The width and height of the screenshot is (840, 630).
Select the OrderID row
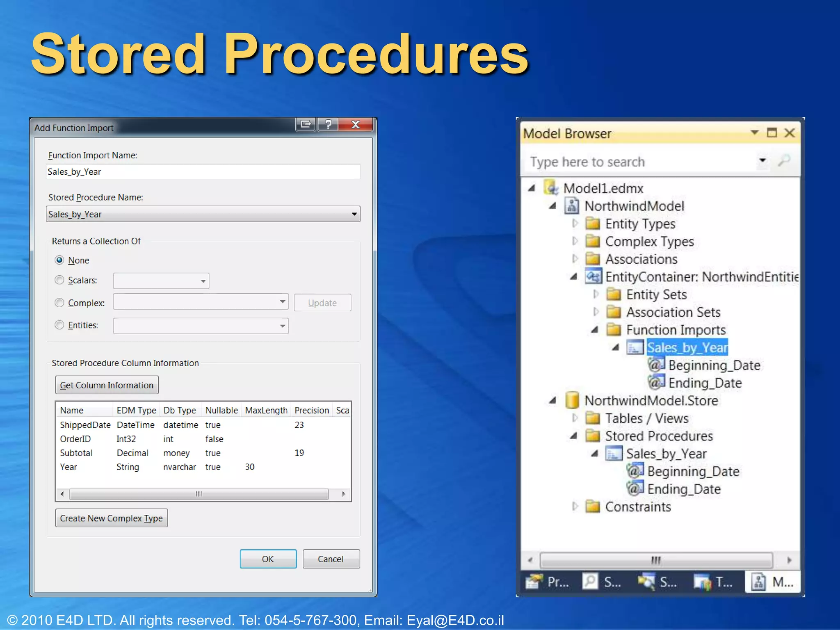point(203,439)
